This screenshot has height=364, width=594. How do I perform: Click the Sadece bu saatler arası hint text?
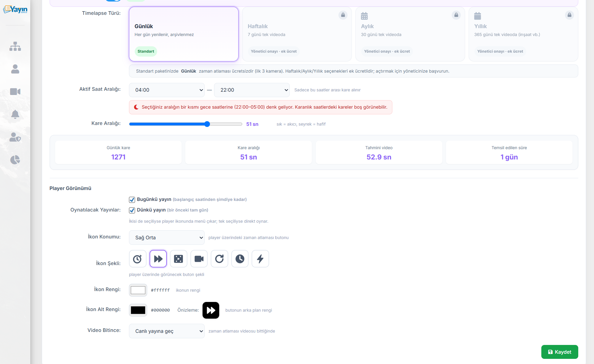tap(327, 90)
